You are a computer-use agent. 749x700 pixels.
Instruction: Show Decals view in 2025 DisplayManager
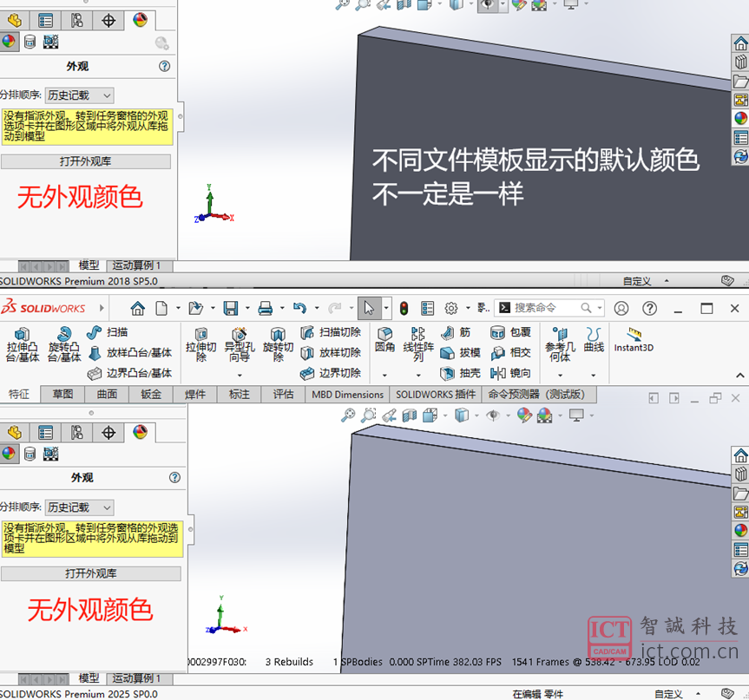point(30,455)
